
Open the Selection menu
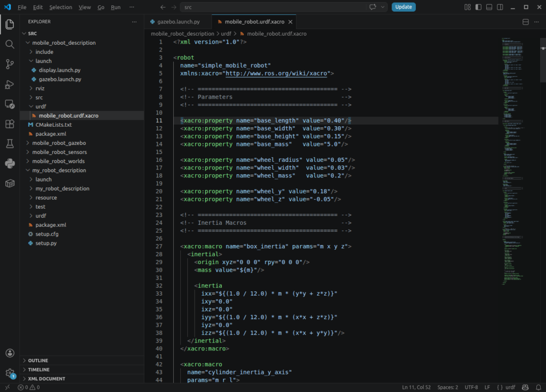click(x=61, y=7)
